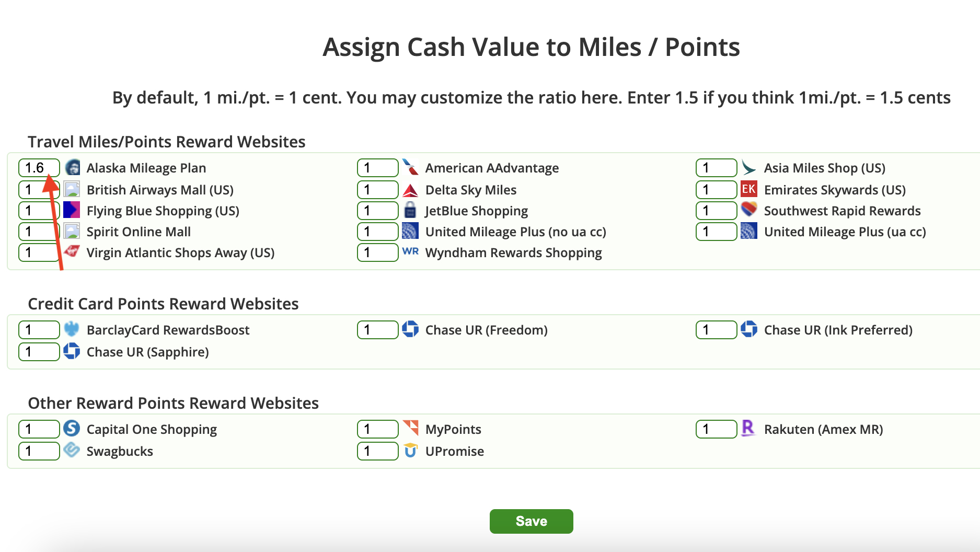This screenshot has width=980, height=552.
Task: Click the Swagbucks logo icon
Action: 72,450
